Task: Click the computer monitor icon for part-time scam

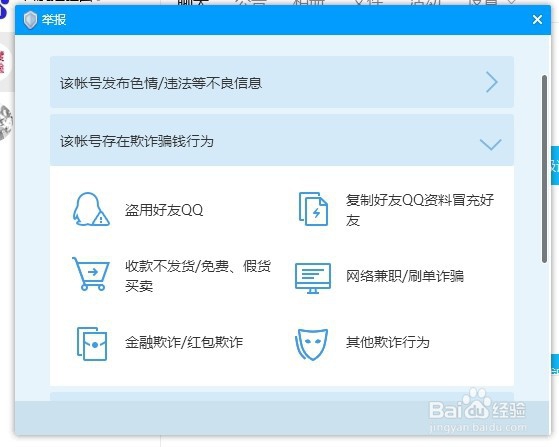Action: [313, 278]
